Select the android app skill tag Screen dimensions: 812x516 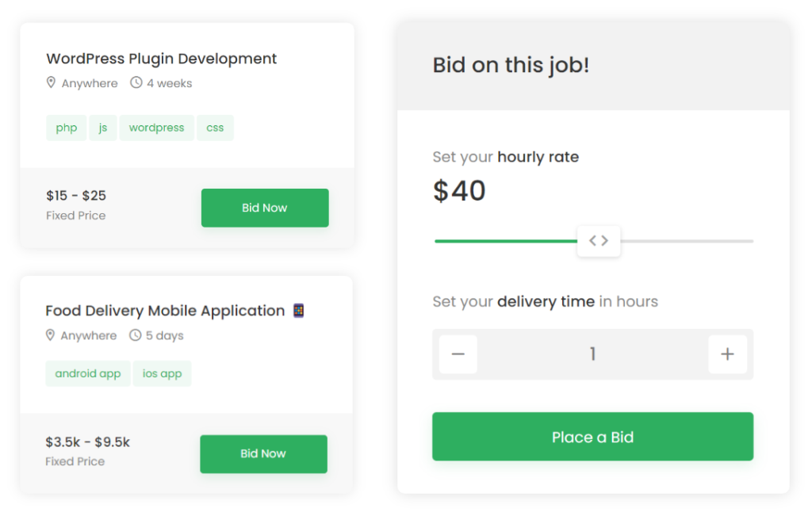pyautogui.click(x=87, y=373)
